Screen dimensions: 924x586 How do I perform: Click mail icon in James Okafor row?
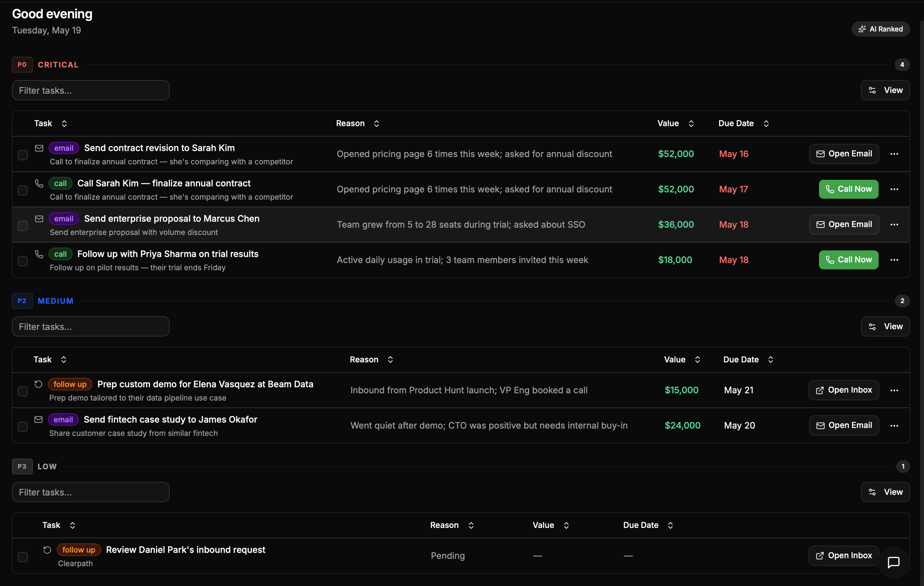38,419
